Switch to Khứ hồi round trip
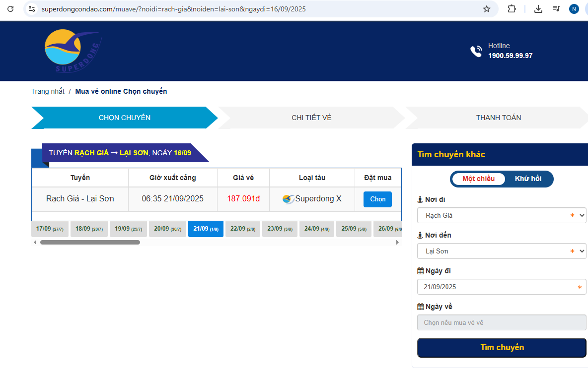Viewport: 588px width, 373px height. coord(528,179)
